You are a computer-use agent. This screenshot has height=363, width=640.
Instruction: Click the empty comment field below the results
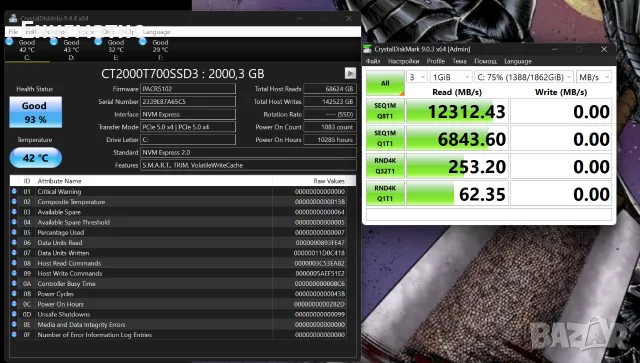[489, 214]
